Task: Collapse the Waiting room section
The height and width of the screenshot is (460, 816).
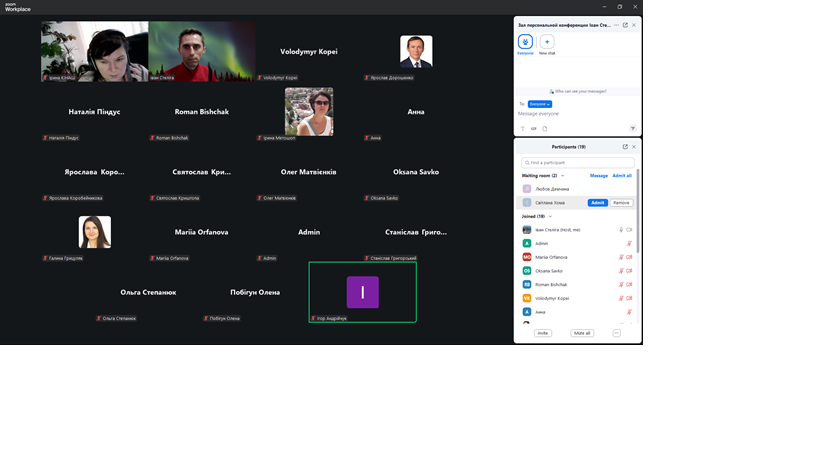Action: [563, 176]
